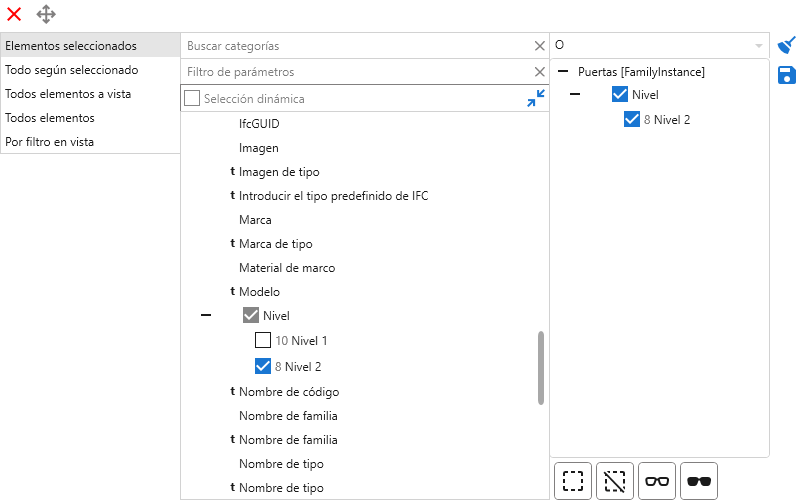Viewport: 800px width, 500px height.
Task: Click the crossed dashed rectangle deselect button
Action: pos(615,481)
